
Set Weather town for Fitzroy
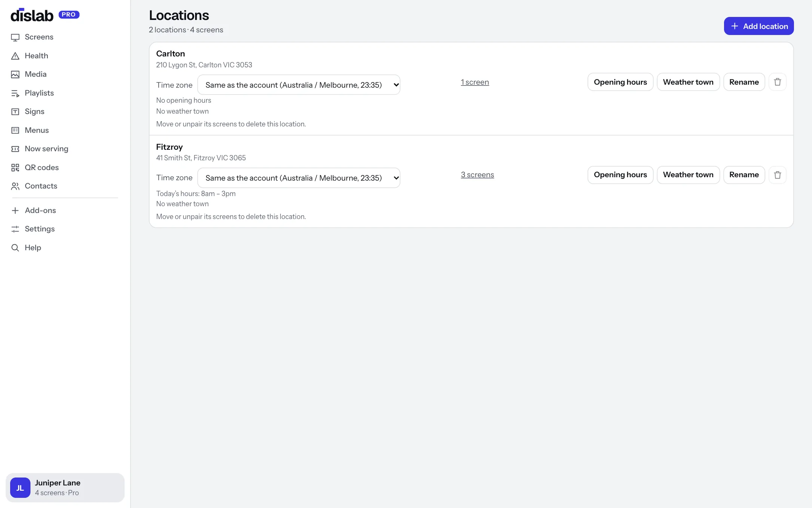[x=688, y=175]
